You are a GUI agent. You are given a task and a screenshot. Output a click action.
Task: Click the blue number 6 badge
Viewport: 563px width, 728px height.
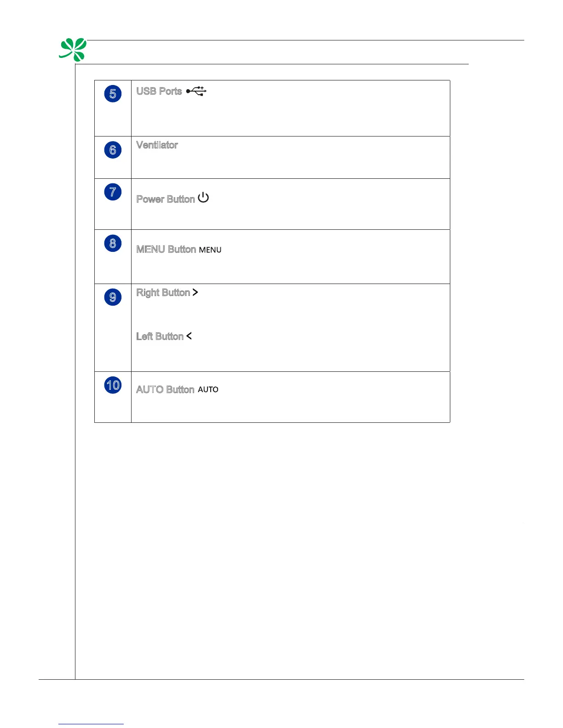tap(113, 150)
